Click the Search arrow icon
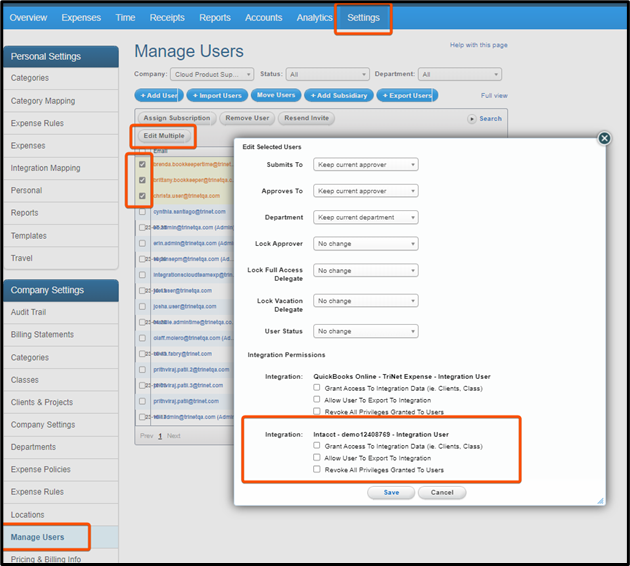 tap(472, 118)
